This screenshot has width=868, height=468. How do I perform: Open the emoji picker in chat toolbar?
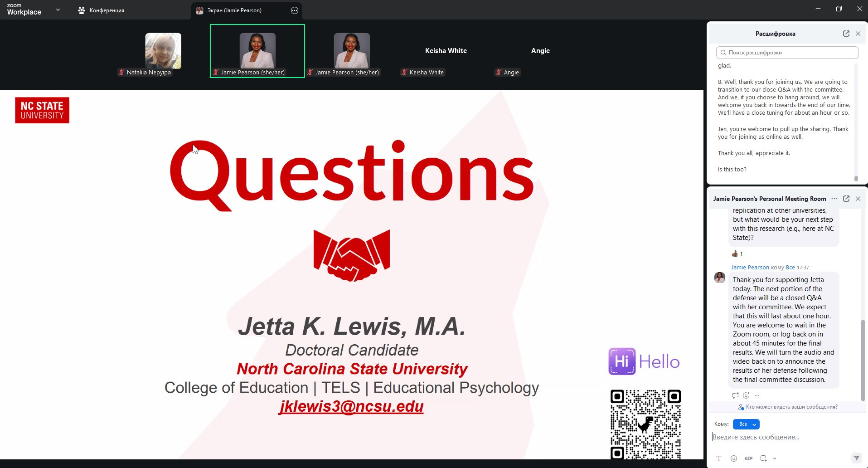coord(734,458)
